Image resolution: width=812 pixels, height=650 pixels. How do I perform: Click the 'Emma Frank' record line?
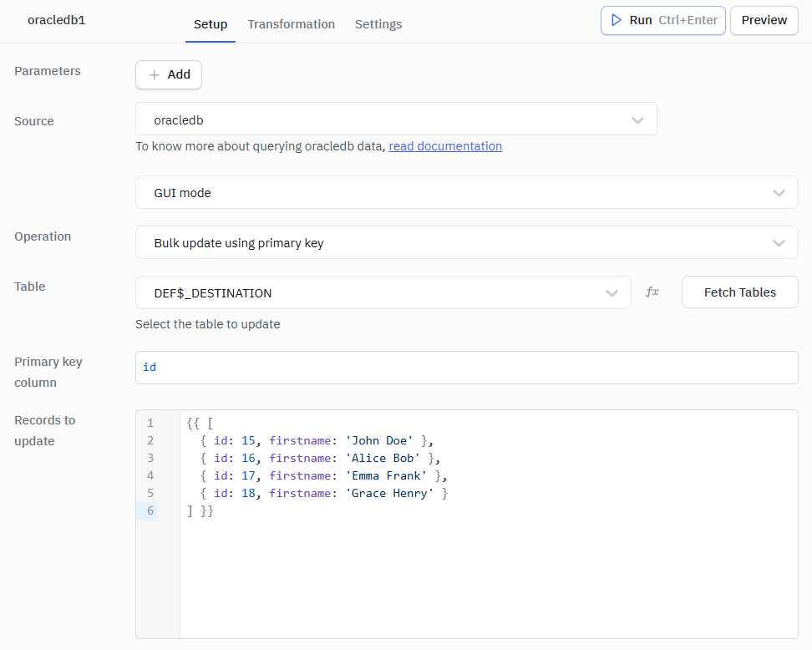coord(323,476)
